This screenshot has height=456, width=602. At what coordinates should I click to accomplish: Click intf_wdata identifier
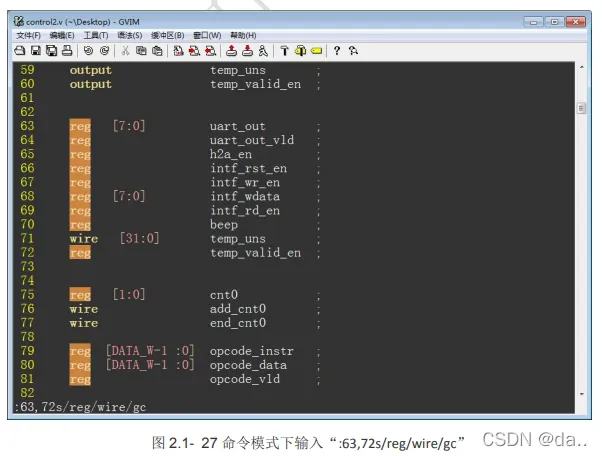(x=245, y=196)
